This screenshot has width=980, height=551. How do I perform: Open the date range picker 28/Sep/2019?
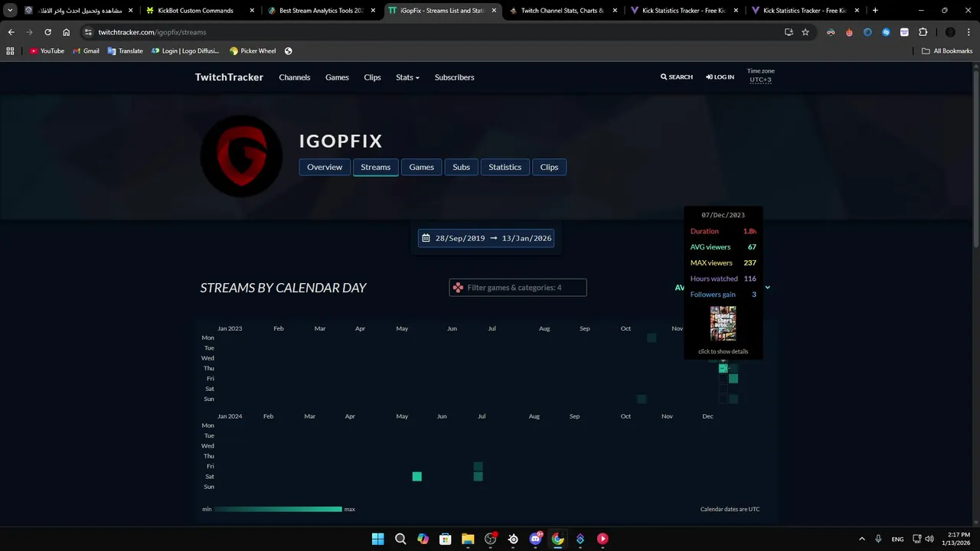point(486,238)
